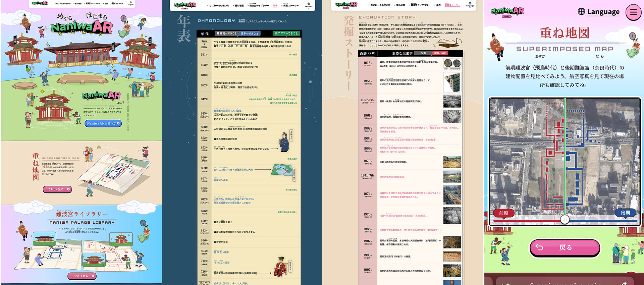644x285 pixels.
Task: Click the slider handle between 前期 and 後期
Action: tap(565, 219)
